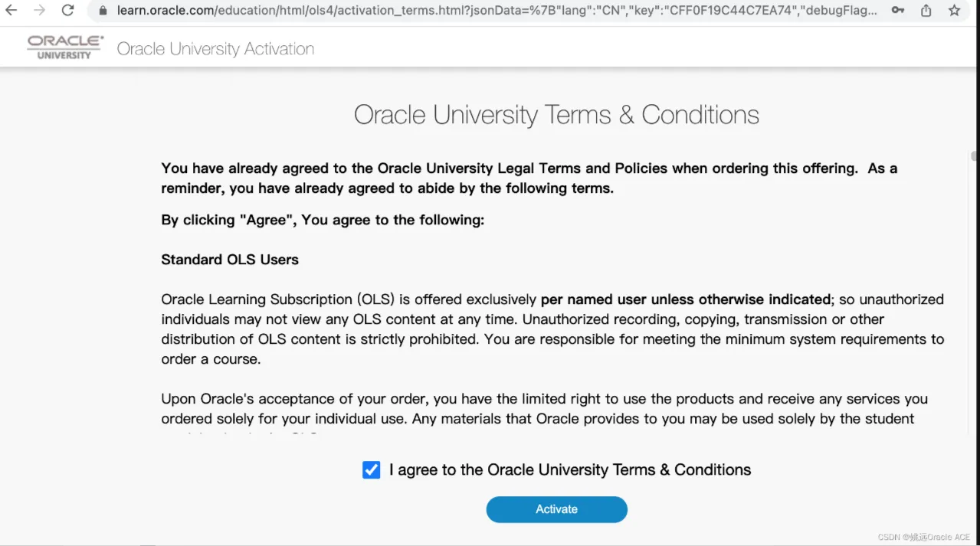Click the 'Oracle University Terms & Conditions' heading
This screenshot has width=980, height=546.
point(556,115)
